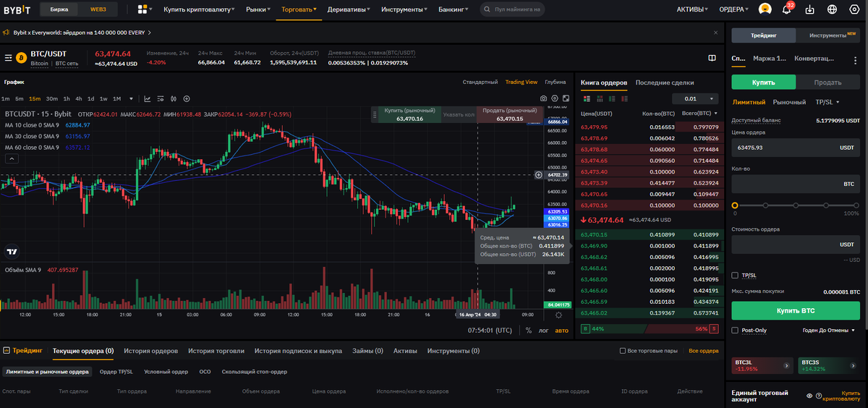Click the quantity BTC input field
This screenshot has width=868, height=408.
796,184
